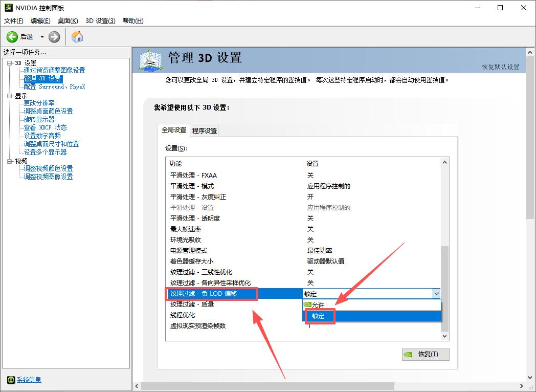Select 通过预览调整图像设置 in the tree
Image resolution: width=536 pixels, height=392 pixels.
(x=54, y=70)
